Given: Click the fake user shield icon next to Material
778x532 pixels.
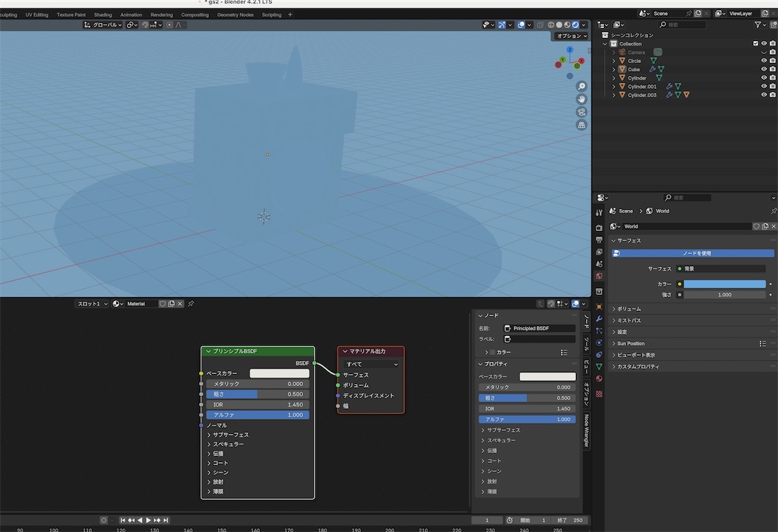Looking at the screenshot, I should [x=163, y=304].
